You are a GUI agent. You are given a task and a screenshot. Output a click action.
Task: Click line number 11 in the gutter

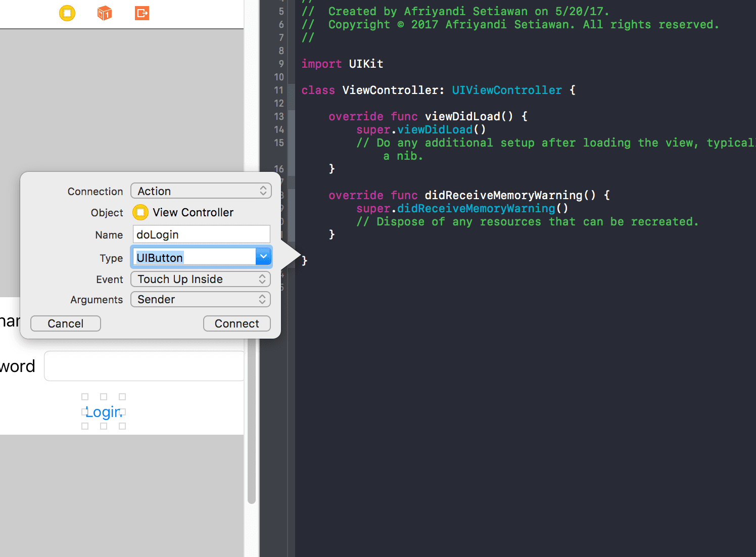[x=279, y=90]
